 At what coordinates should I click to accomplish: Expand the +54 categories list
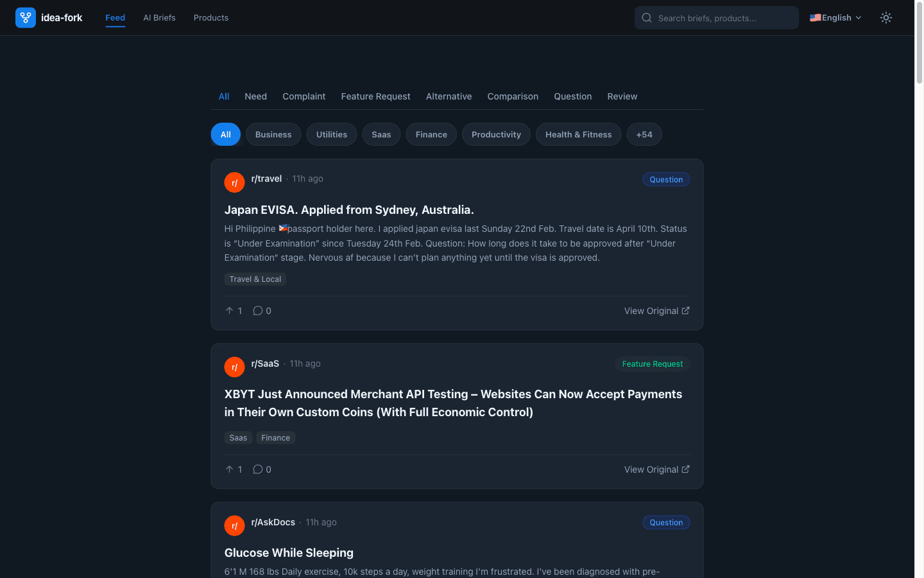(x=644, y=134)
